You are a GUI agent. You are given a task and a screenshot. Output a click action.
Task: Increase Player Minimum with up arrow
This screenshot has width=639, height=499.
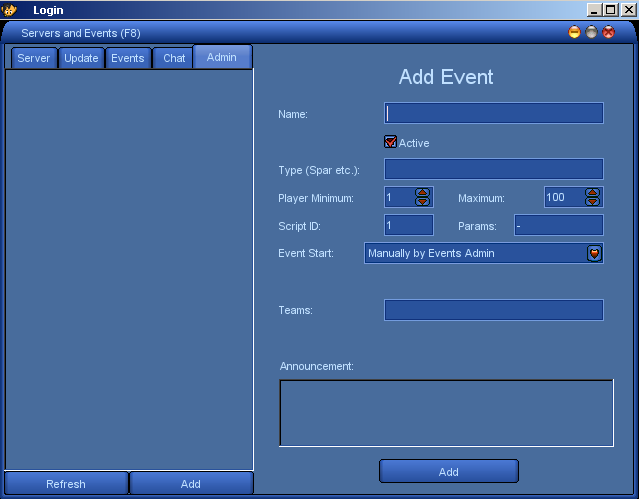click(422, 193)
